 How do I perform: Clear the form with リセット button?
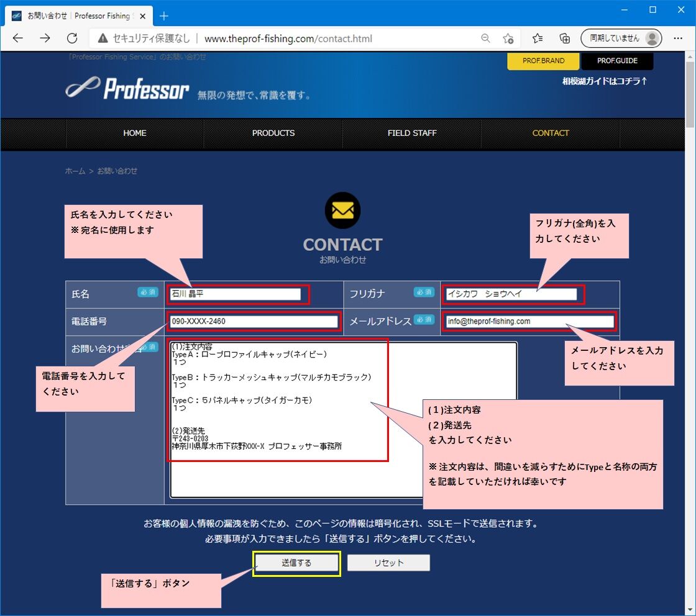tap(388, 563)
